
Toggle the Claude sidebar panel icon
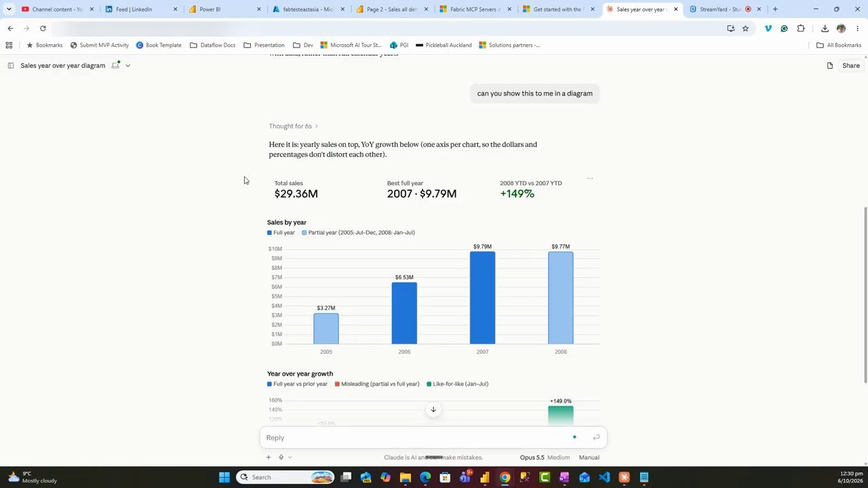(10, 66)
